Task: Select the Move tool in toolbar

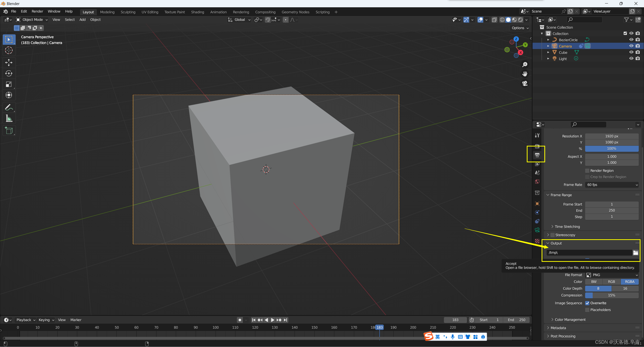Action: [x=9, y=62]
